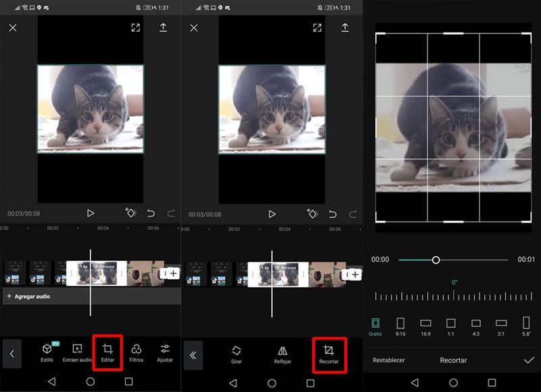Tap the Extraer audio tool
This screenshot has width=541, height=392.
pos(76,353)
